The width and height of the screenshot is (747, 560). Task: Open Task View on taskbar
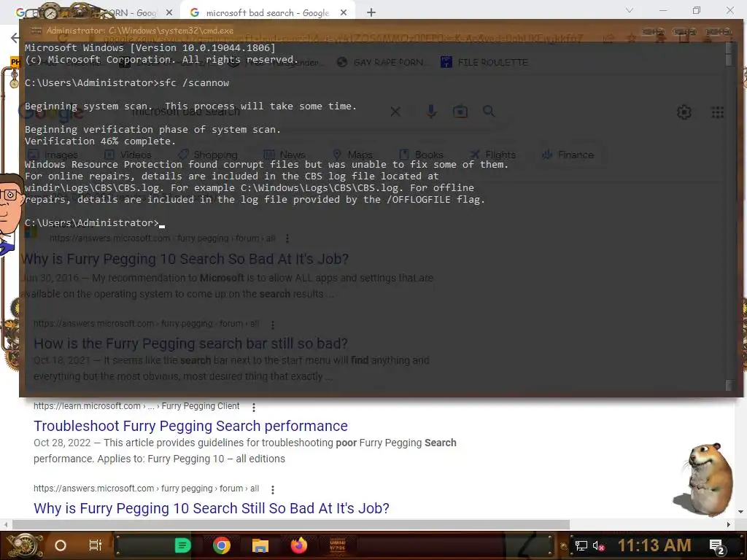[x=96, y=545]
